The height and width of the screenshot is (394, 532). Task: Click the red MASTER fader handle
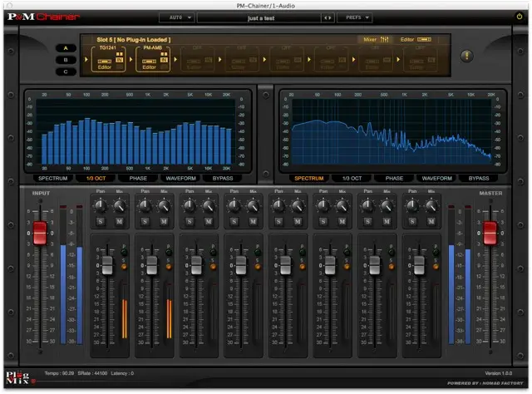coord(490,233)
